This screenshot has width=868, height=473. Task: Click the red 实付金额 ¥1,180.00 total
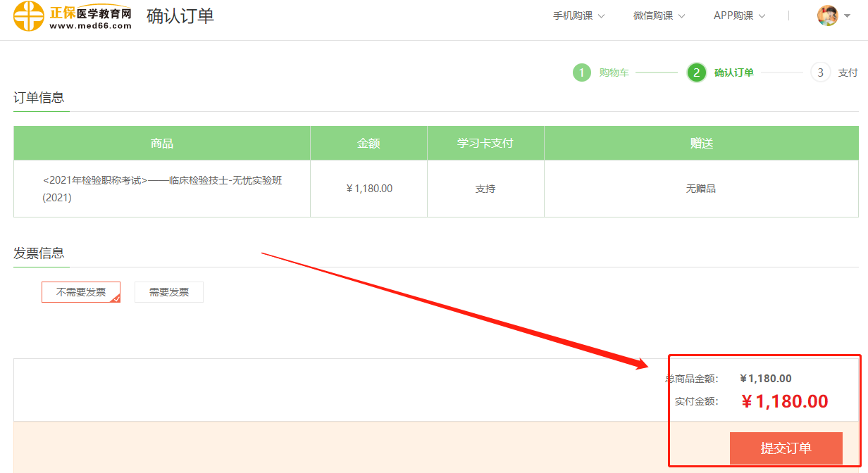[784, 401]
